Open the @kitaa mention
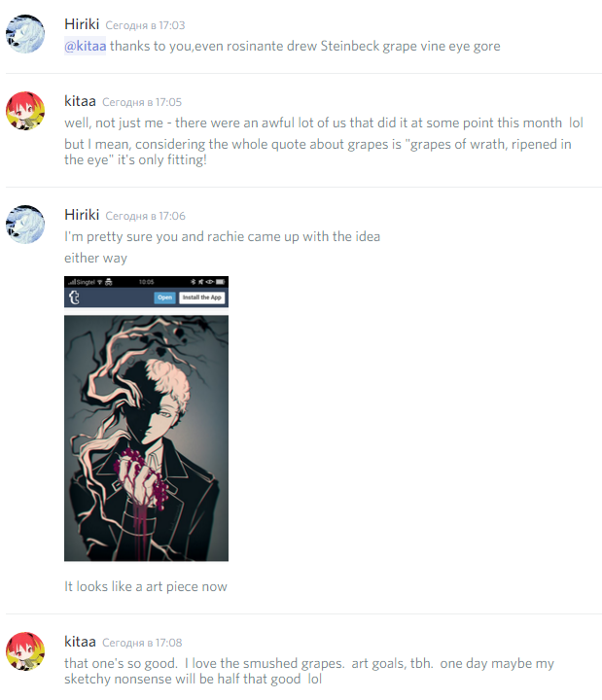The image size is (602, 700). pos(85,46)
